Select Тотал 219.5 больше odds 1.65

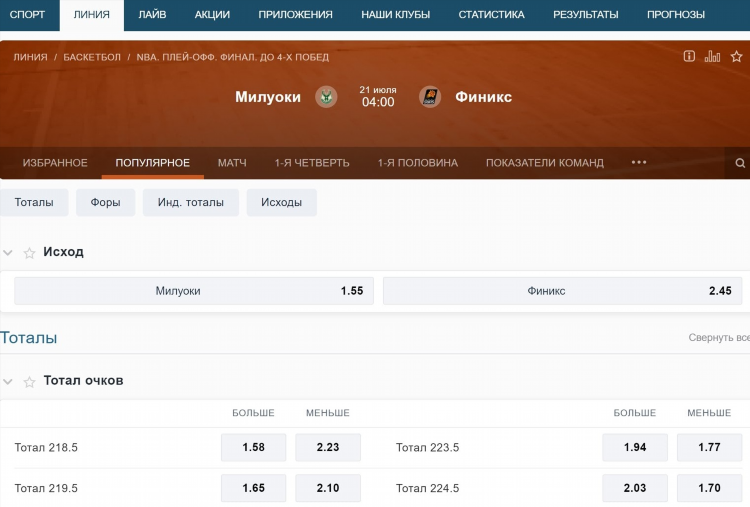coord(254,488)
